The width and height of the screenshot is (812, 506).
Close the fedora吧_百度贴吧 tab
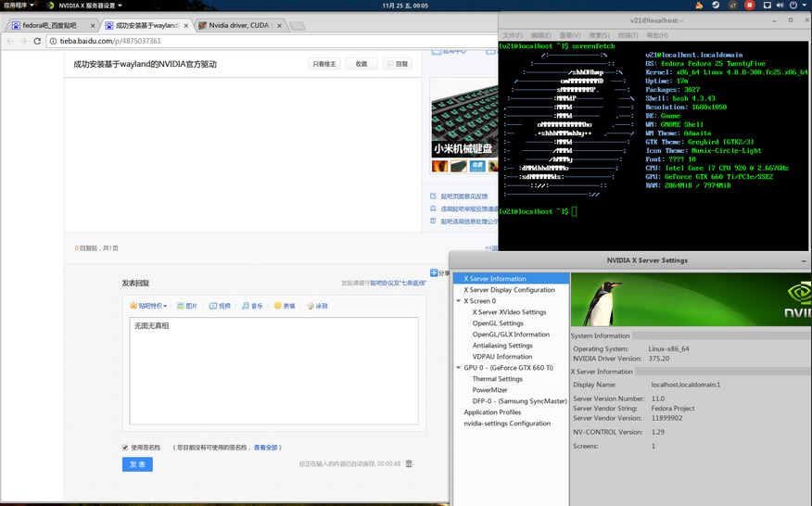(x=93, y=25)
